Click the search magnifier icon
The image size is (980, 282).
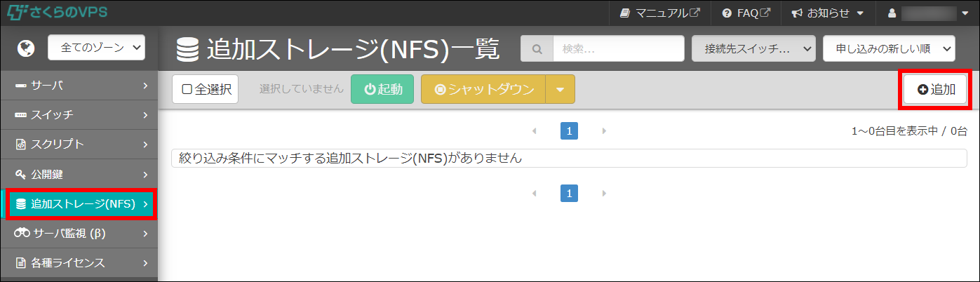point(537,49)
